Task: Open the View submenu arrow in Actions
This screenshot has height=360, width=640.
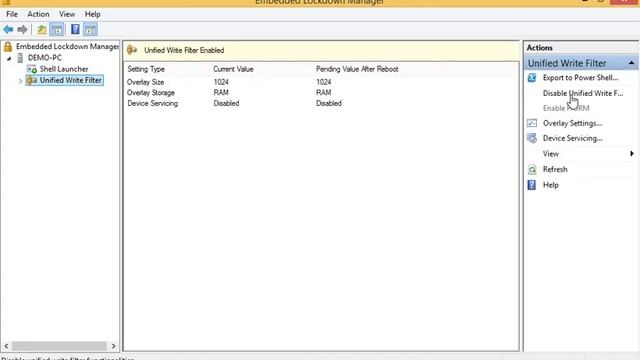Action: click(x=632, y=153)
